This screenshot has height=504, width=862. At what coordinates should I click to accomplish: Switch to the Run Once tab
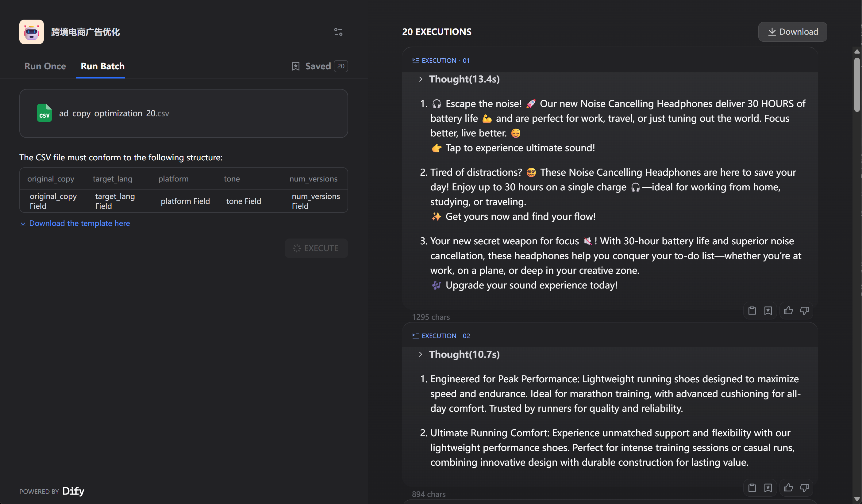(x=45, y=66)
